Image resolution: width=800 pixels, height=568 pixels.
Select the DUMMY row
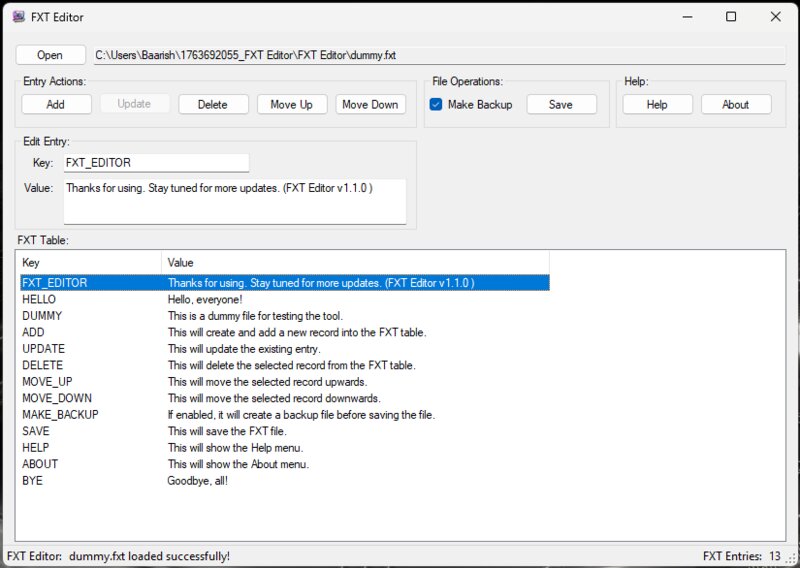pos(285,316)
